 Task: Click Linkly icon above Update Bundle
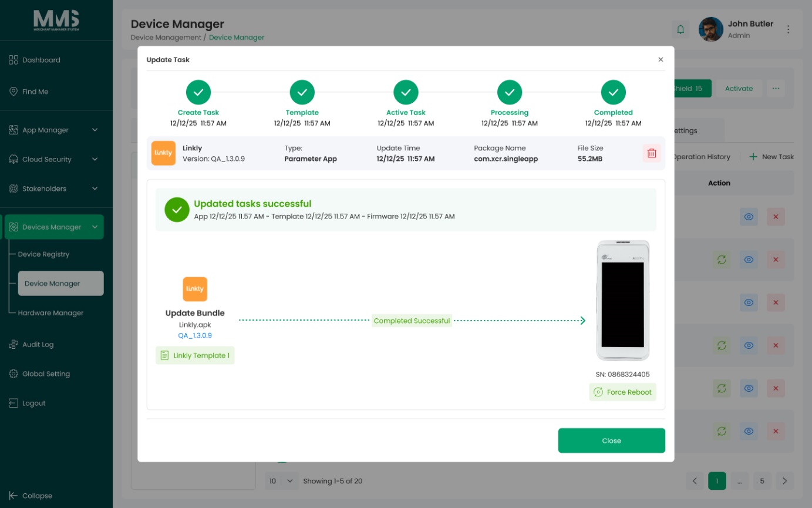[x=195, y=289]
